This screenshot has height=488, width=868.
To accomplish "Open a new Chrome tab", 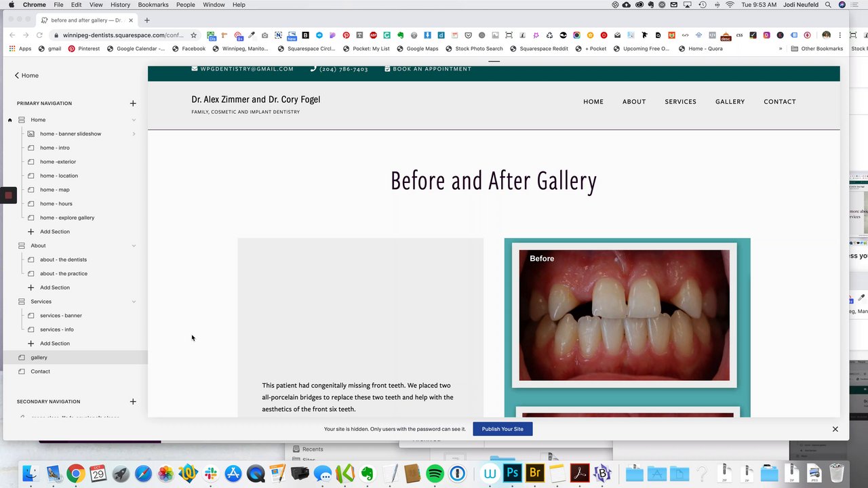I will 147,20.
